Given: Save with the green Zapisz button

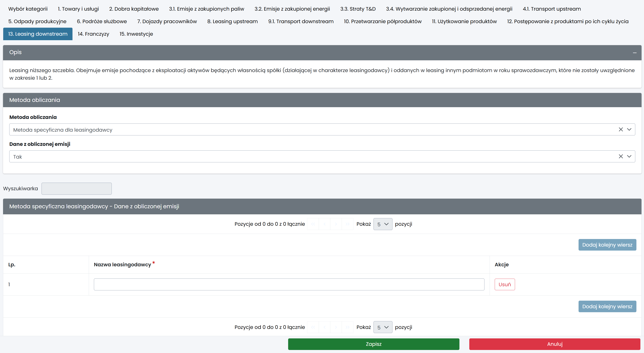Looking at the screenshot, I should (x=374, y=344).
